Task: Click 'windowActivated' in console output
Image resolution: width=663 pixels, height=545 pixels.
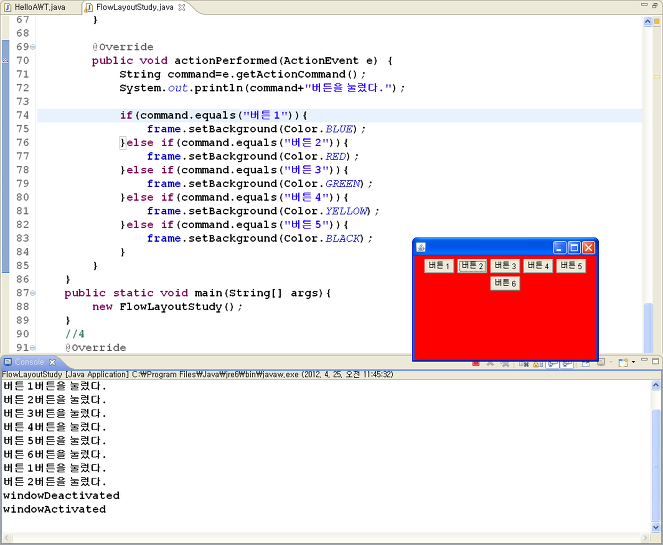Action: [x=55, y=509]
